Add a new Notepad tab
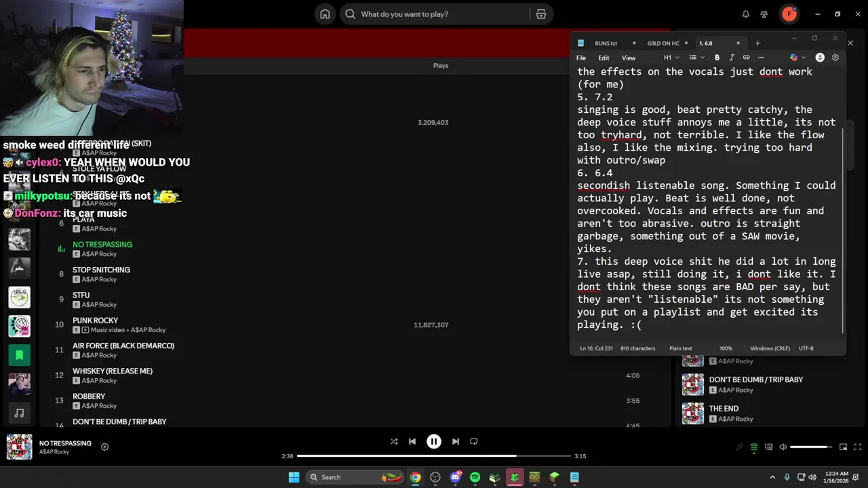This screenshot has height=488, width=868. coord(758,43)
